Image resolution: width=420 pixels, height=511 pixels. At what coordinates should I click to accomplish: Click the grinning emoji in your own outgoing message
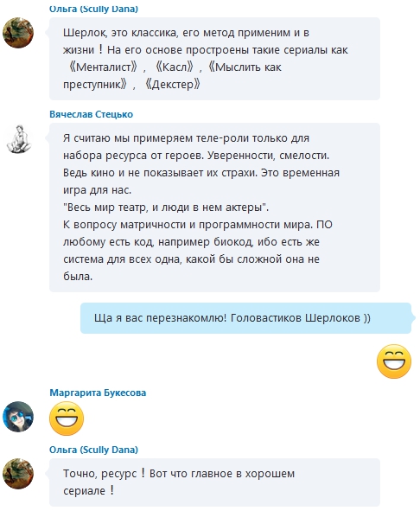pos(394,361)
